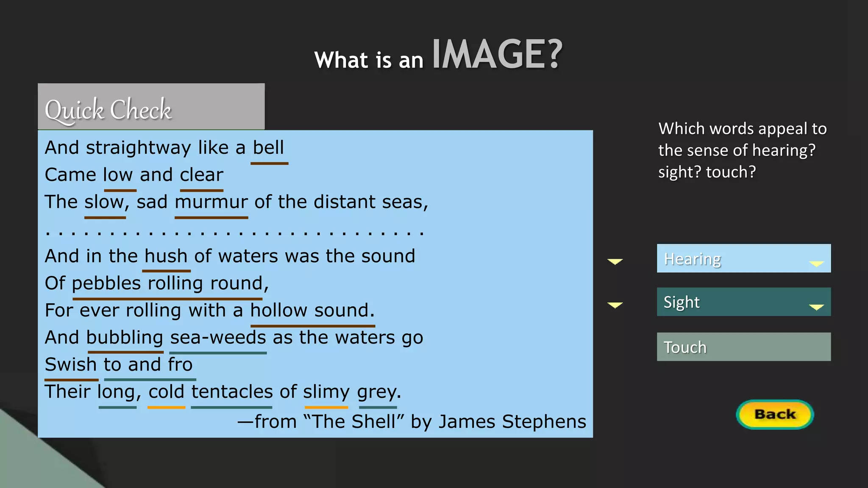Image resolution: width=868 pixels, height=488 pixels.
Task: Click the underlined word 'Swish'
Action: coord(71,365)
